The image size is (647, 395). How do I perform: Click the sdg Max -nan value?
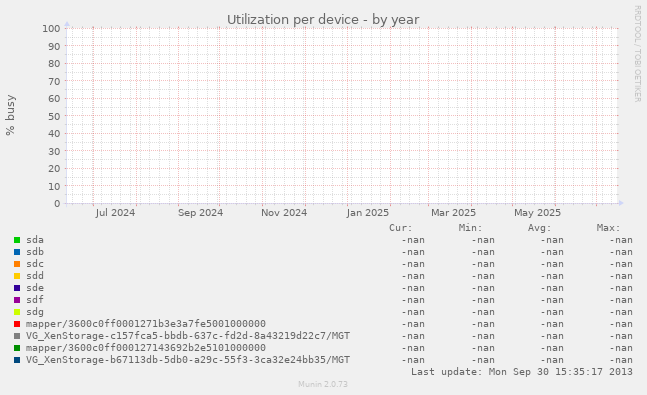(621, 312)
